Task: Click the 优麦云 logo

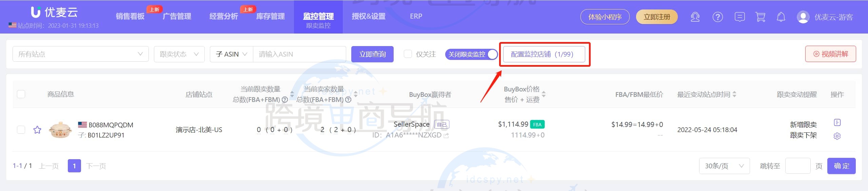Action: coord(54,12)
